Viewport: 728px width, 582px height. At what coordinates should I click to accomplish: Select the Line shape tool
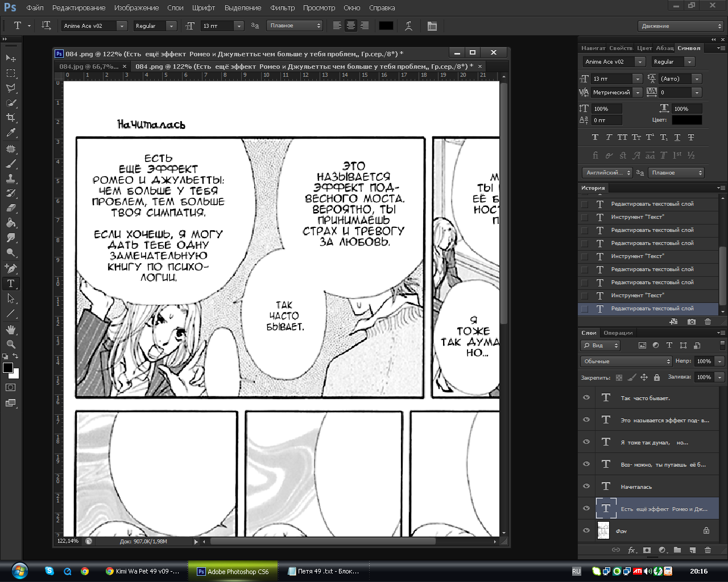[11, 313]
